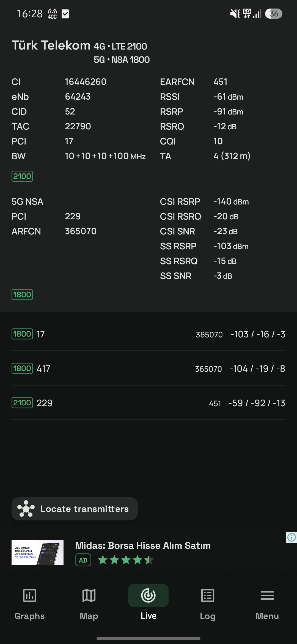Viewport: 297px width, 644px height.
Task: Tap the battery level indicator
Action: 274,13
